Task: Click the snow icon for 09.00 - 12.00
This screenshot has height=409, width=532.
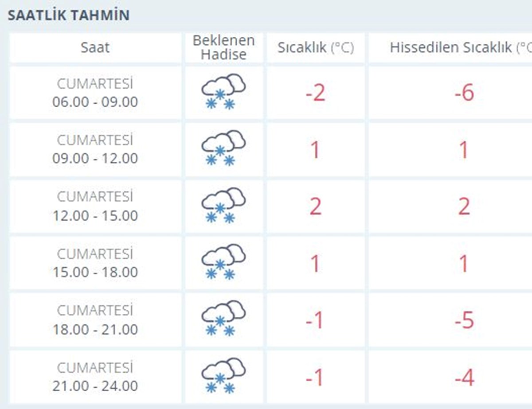Action: 223,149
